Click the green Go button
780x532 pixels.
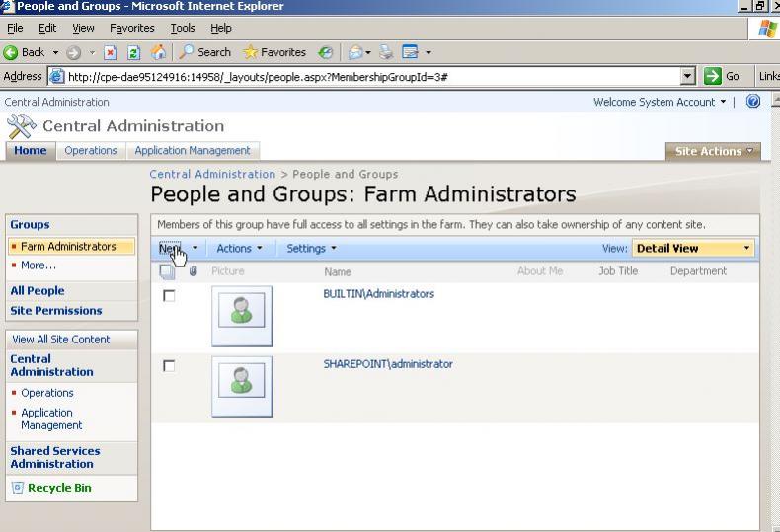[722, 77]
